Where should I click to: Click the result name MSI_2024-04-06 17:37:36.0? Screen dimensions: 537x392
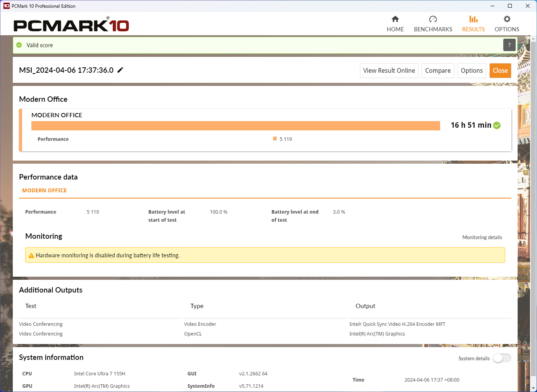coord(66,70)
